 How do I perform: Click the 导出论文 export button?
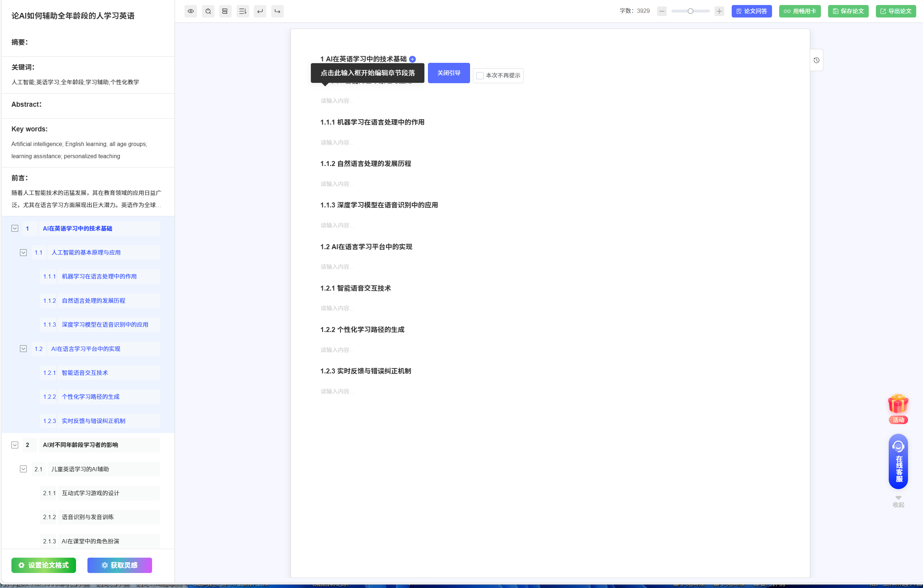tap(896, 11)
